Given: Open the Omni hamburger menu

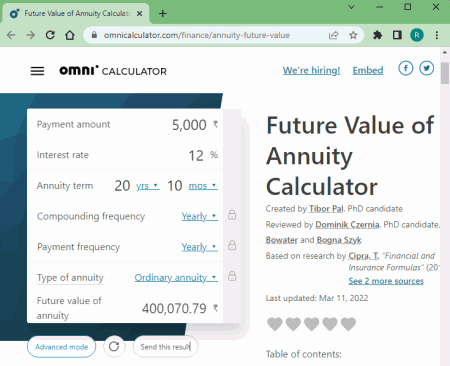Looking at the screenshot, I should click(x=37, y=71).
